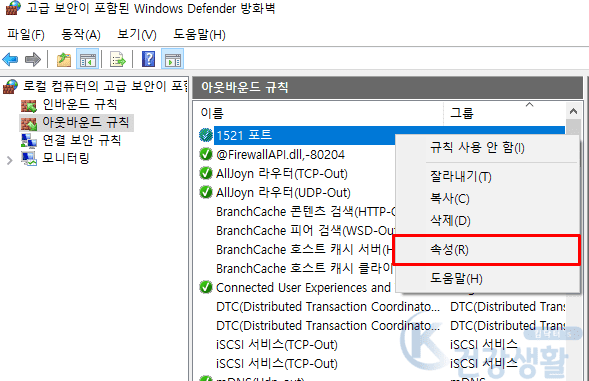Toggle the Show/Hide action pane icon

pyautogui.click(x=173, y=59)
